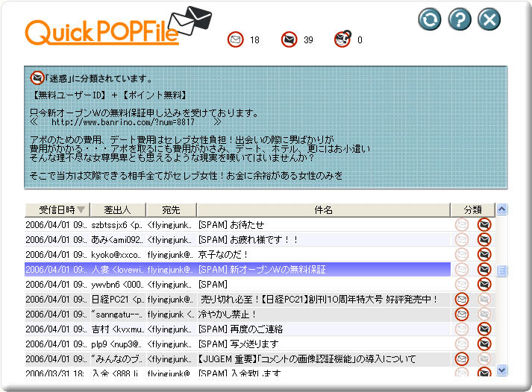The width and height of the screenshot is (532, 392).
Task: Click the 分類 column header
Action: [x=472, y=209]
